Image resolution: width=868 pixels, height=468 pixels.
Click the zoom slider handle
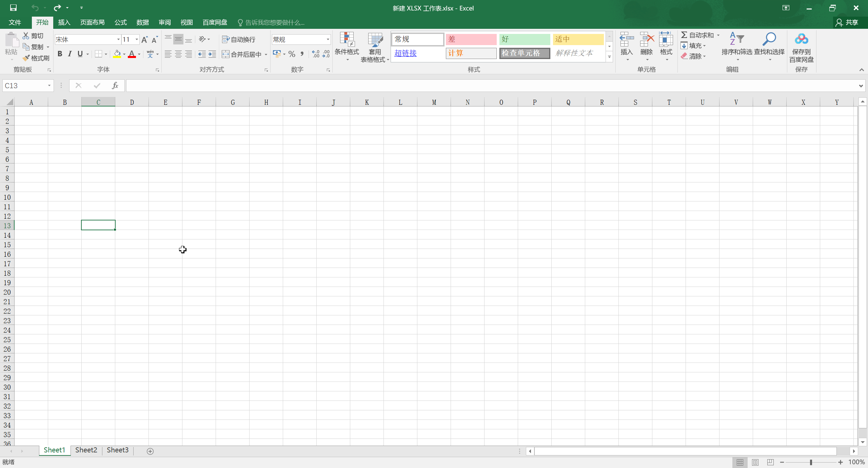click(x=811, y=462)
